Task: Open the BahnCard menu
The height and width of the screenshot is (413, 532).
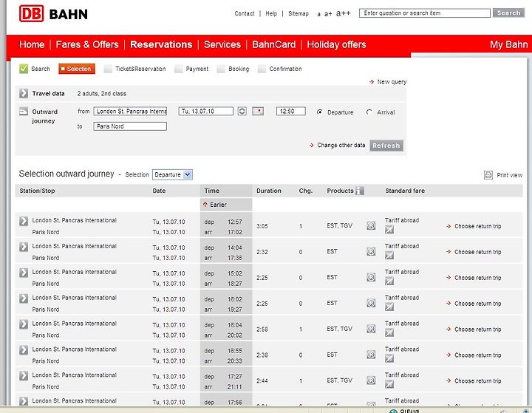Action: pyautogui.click(x=274, y=44)
